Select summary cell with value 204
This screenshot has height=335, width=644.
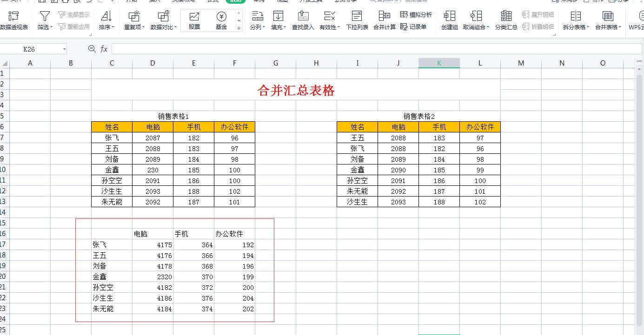coord(234,298)
